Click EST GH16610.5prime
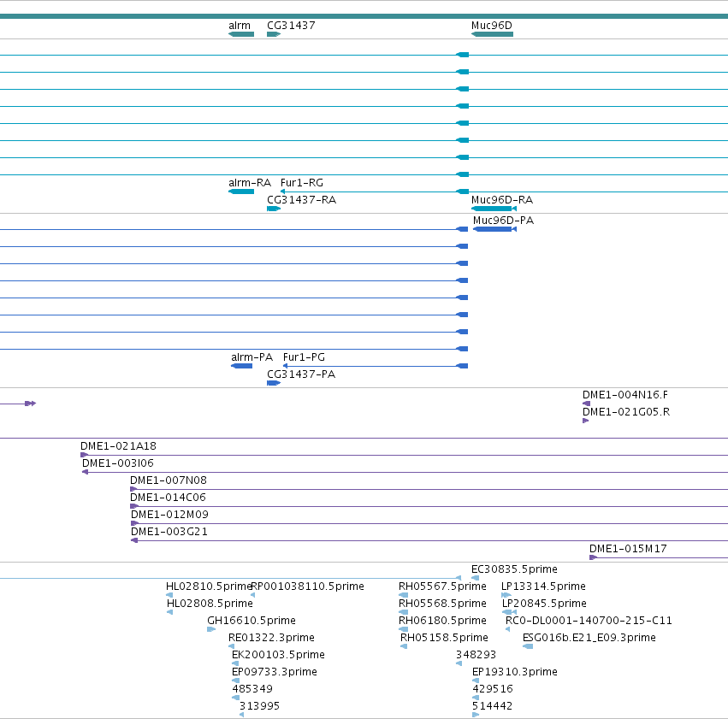This screenshot has height=719, width=728. pos(211,629)
